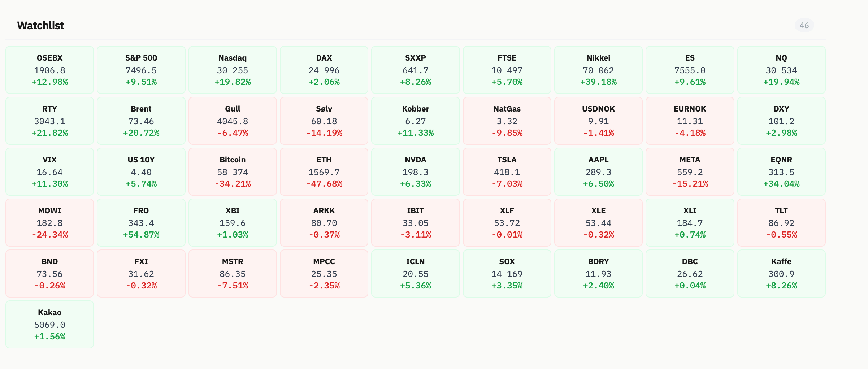Image resolution: width=868 pixels, height=369 pixels.
Task: Select the TSLA stock card
Action: click(507, 172)
